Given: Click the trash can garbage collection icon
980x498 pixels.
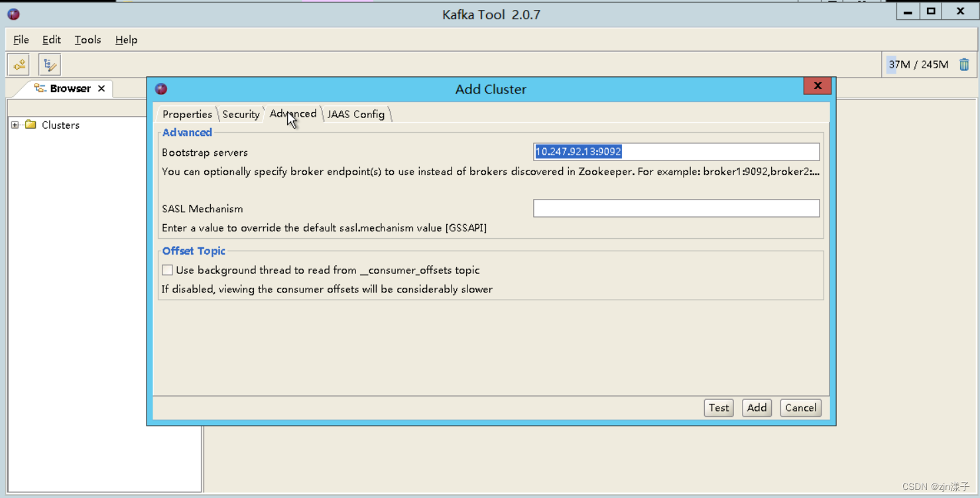Looking at the screenshot, I should (964, 64).
